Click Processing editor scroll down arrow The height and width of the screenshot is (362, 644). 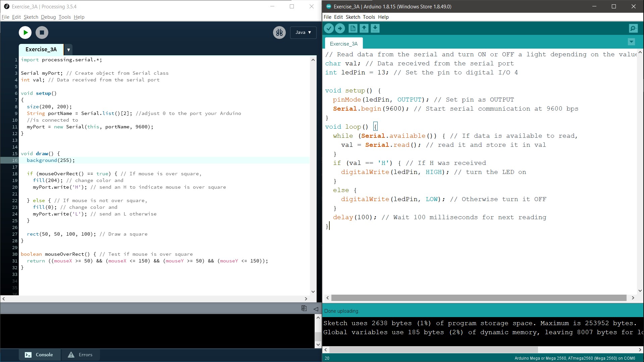[313, 292]
